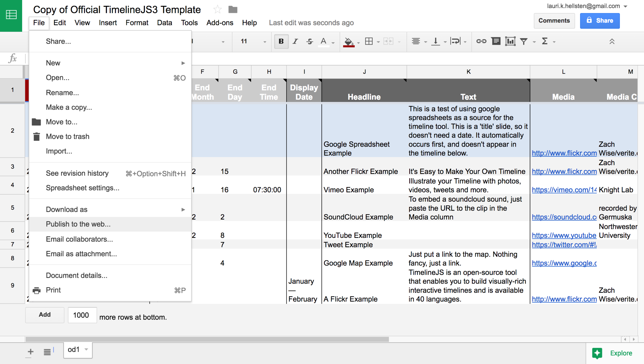Click the insert comment icon
This screenshot has width=644, height=364.
tap(496, 42)
